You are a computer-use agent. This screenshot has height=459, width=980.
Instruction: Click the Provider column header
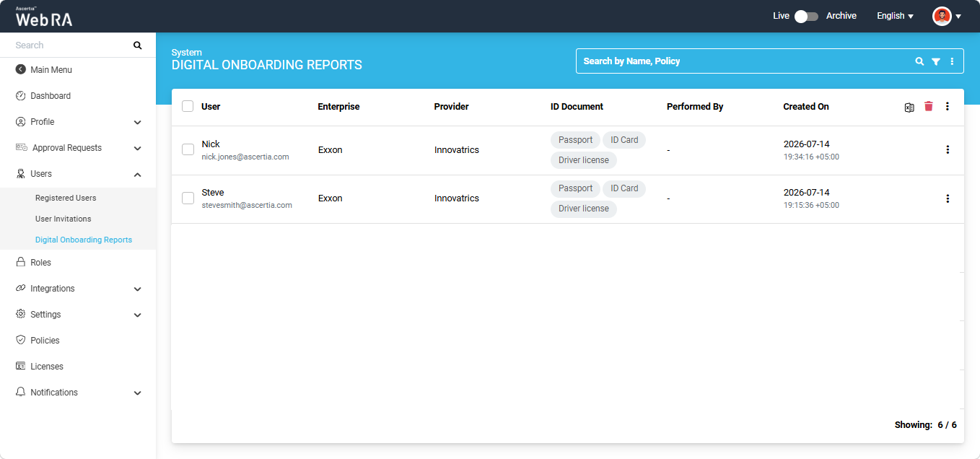pos(451,107)
